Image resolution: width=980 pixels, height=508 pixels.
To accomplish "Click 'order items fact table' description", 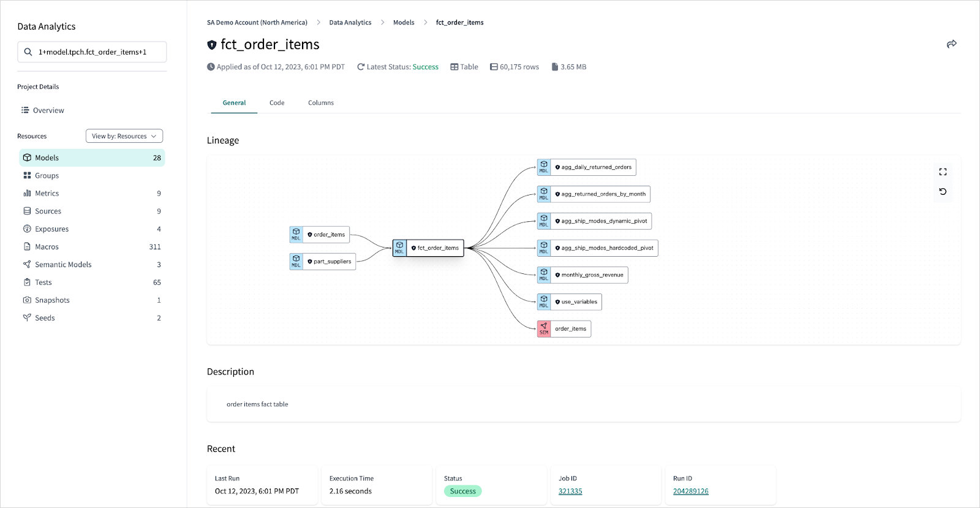I will click(x=257, y=404).
